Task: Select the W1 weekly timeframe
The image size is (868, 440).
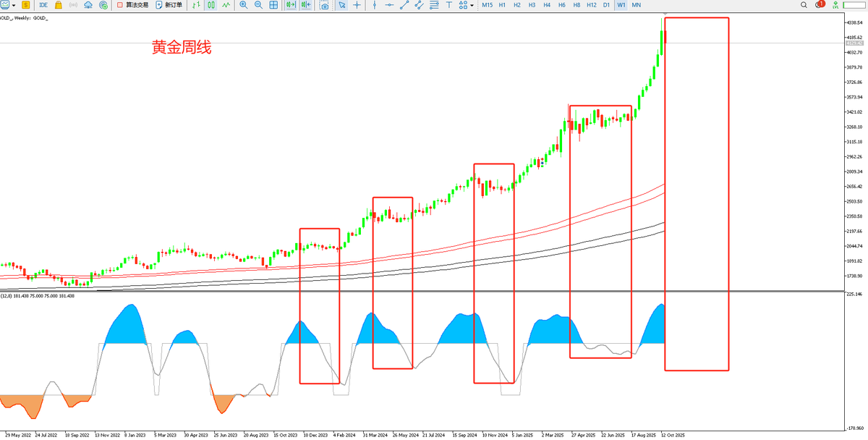Action: (621, 5)
